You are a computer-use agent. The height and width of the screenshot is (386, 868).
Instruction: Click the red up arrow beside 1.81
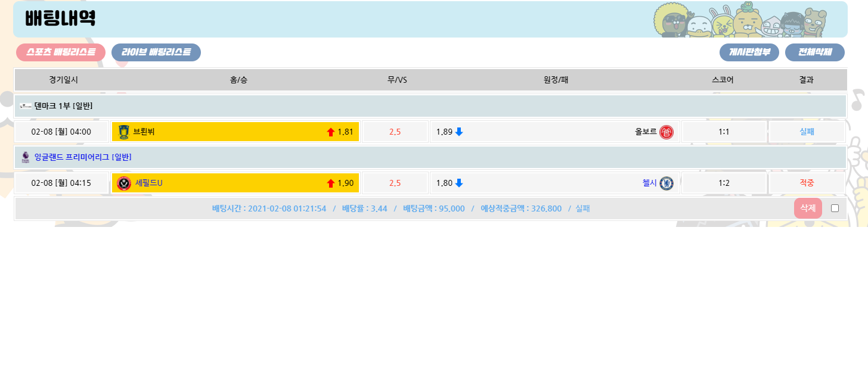pos(331,132)
